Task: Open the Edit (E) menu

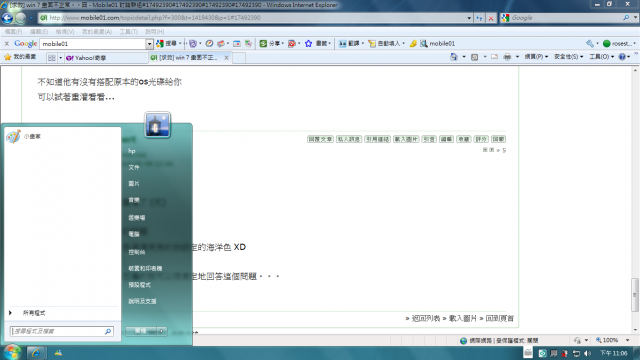Action: point(39,31)
